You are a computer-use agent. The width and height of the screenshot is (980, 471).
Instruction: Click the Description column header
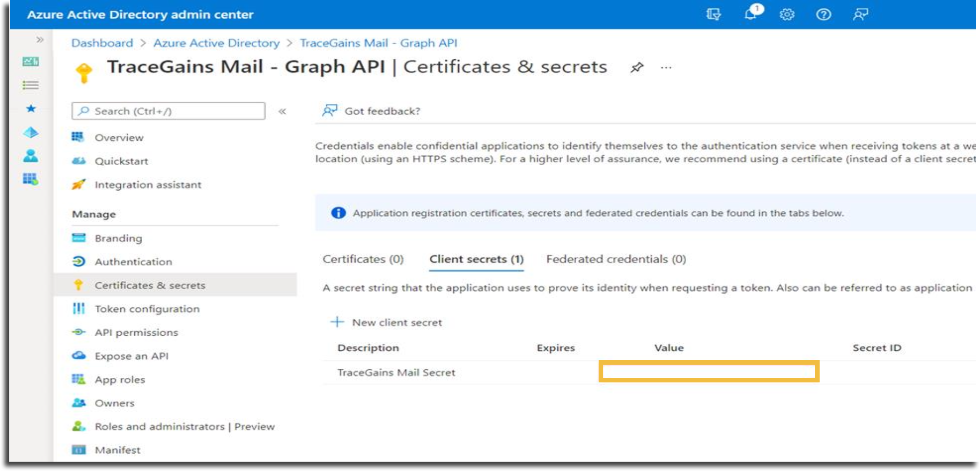(x=368, y=348)
